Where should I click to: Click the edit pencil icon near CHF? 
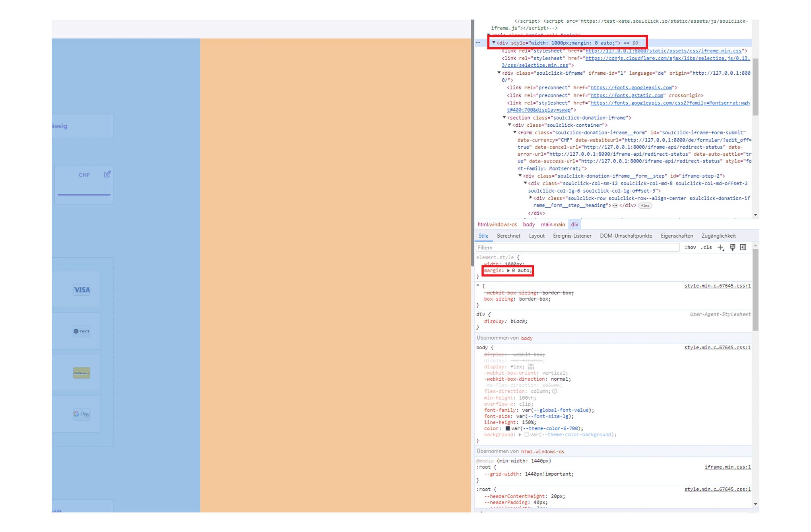pyautogui.click(x=107, y=174)
